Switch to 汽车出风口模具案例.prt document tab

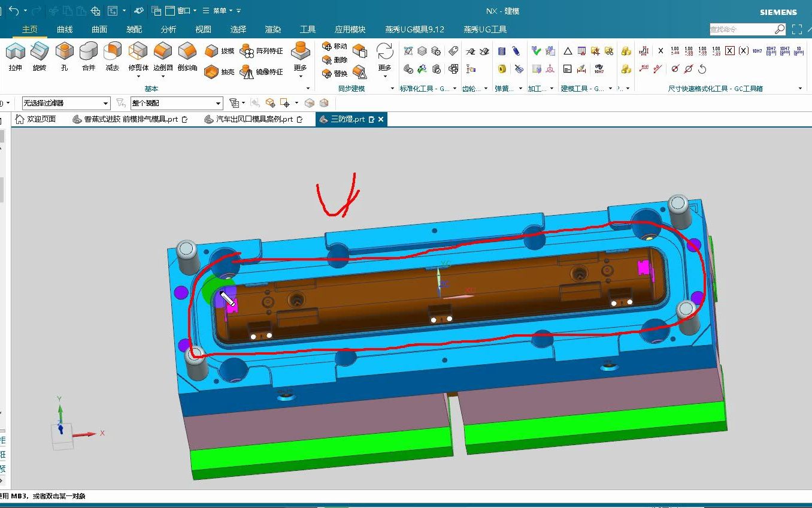[x=254, y=119]
